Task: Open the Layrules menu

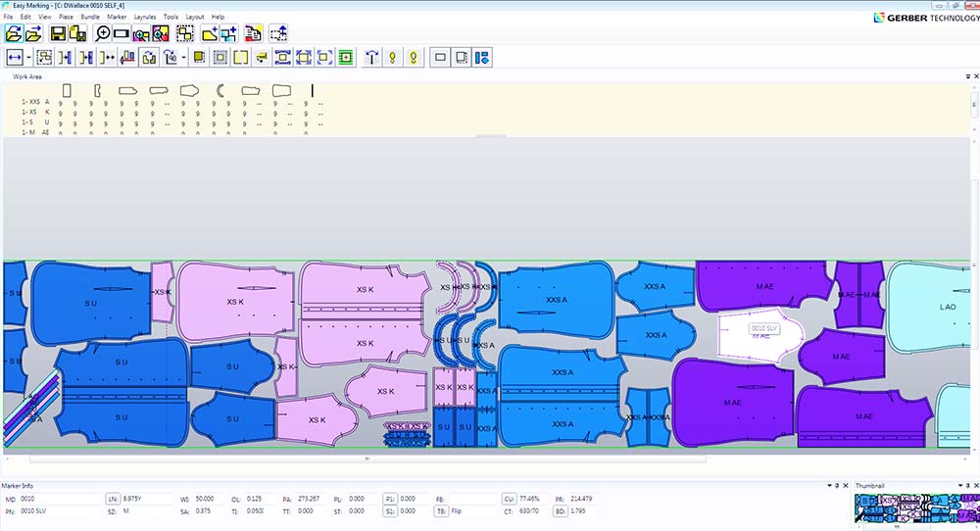Action: [x=146, y=17]
